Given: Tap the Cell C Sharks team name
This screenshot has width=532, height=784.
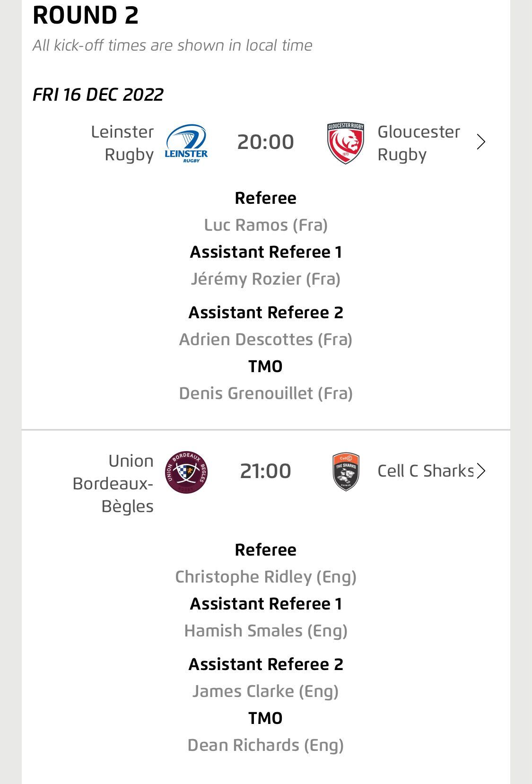Looking at the screenshot, I should coord(425,471).
